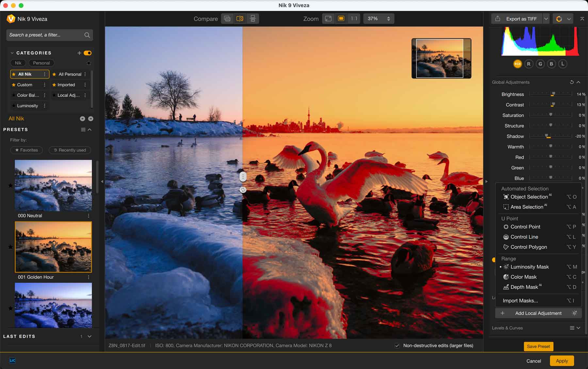Toggle Non-destructive edits checkbox
The height and width of the screenshot is (369, 588).
point(397,345)
